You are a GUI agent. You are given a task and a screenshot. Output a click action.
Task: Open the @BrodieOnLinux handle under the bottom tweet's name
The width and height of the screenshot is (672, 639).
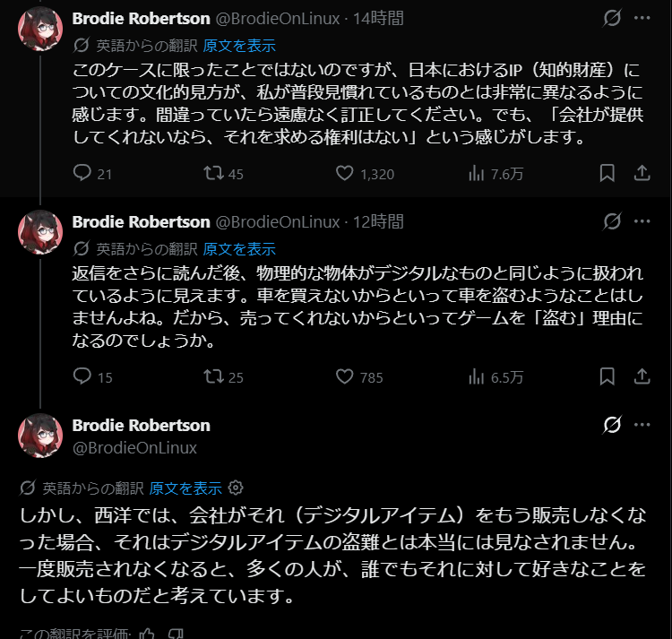134,447
